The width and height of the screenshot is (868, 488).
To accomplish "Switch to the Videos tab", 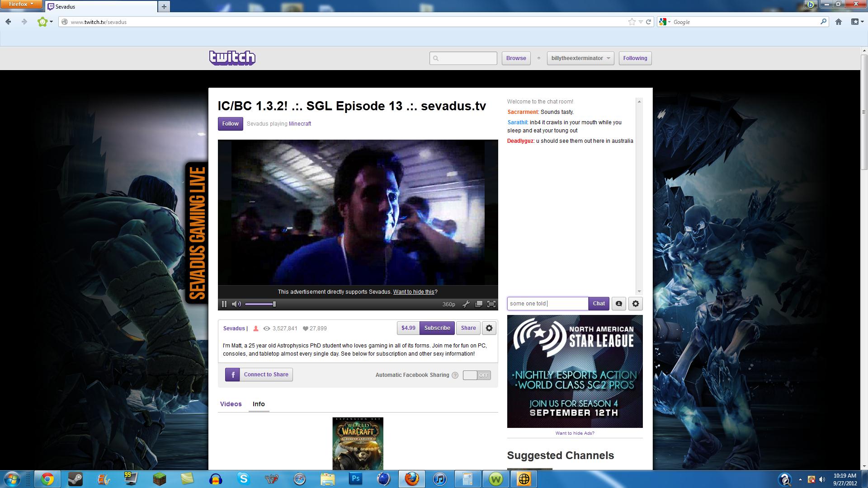I will [231, 404].
